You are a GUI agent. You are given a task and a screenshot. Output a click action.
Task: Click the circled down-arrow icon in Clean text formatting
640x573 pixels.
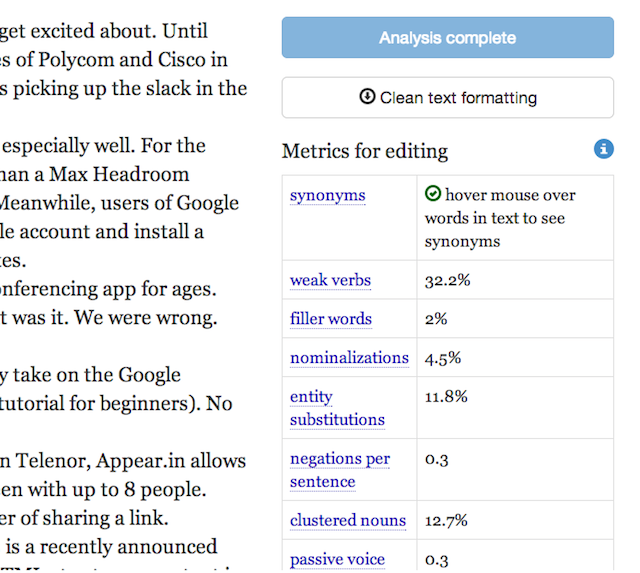[x=367, y=97]
